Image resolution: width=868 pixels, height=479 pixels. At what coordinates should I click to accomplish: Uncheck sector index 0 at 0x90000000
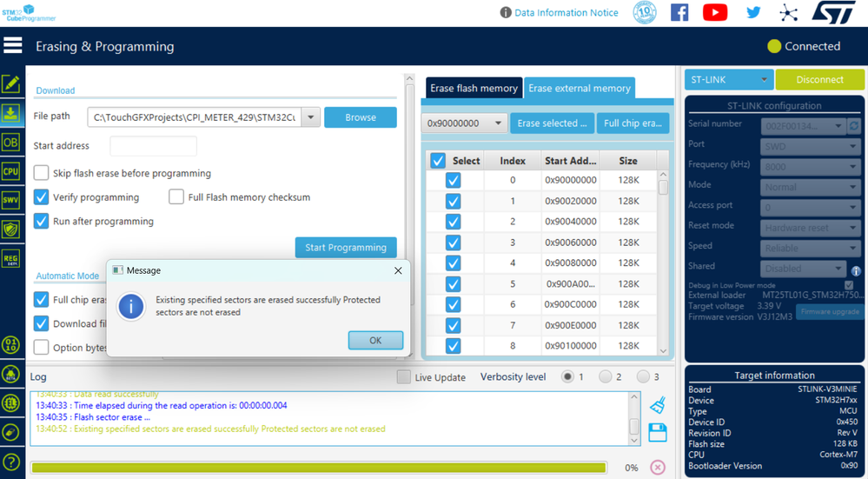tap(454, 180)
